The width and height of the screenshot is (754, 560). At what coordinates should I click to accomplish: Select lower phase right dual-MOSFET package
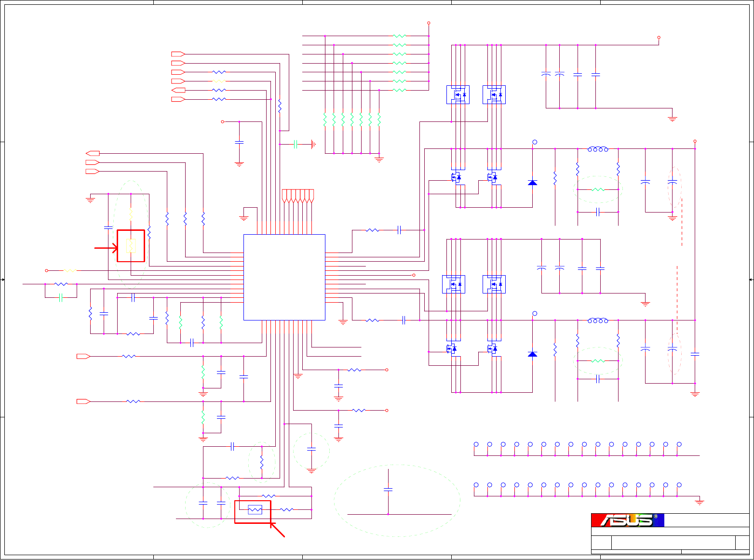(494, 284)
